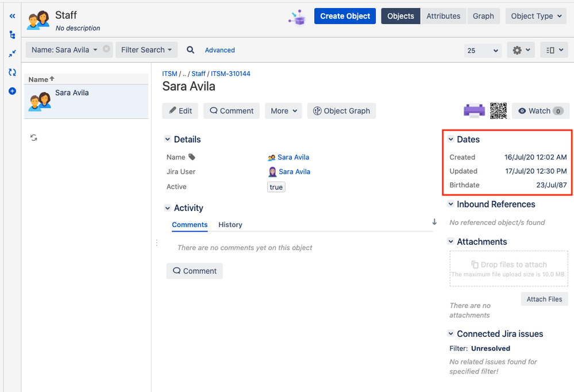
Task: Click the QR code icon
Action: (498, 110)
